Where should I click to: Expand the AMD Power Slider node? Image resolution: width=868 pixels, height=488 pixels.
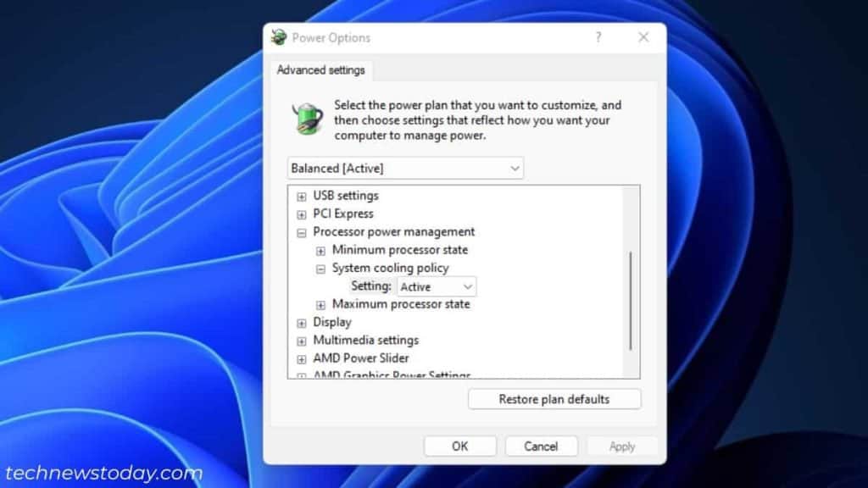302,359
